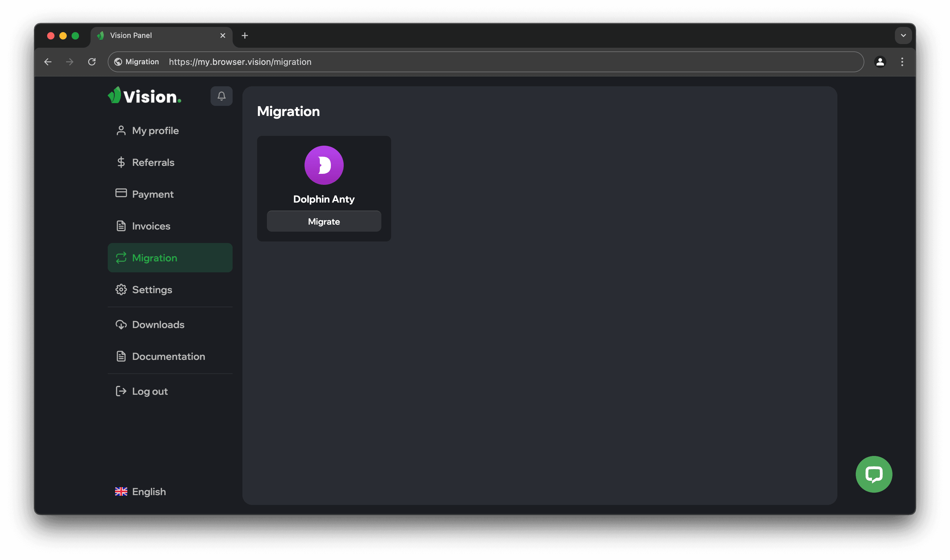Click the Dolphin Anty card title
Screen dimensions: 950x560
[324, 199]
